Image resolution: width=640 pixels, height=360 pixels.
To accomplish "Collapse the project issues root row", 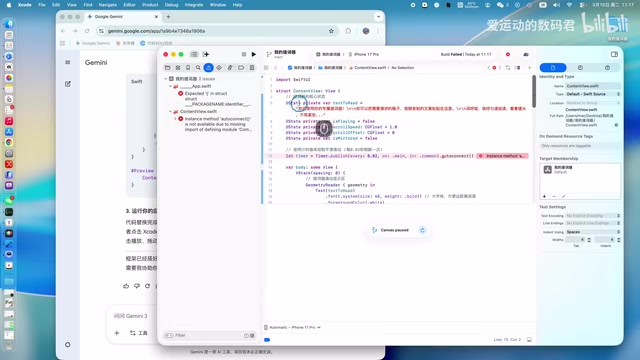I will tap(166, 79).
